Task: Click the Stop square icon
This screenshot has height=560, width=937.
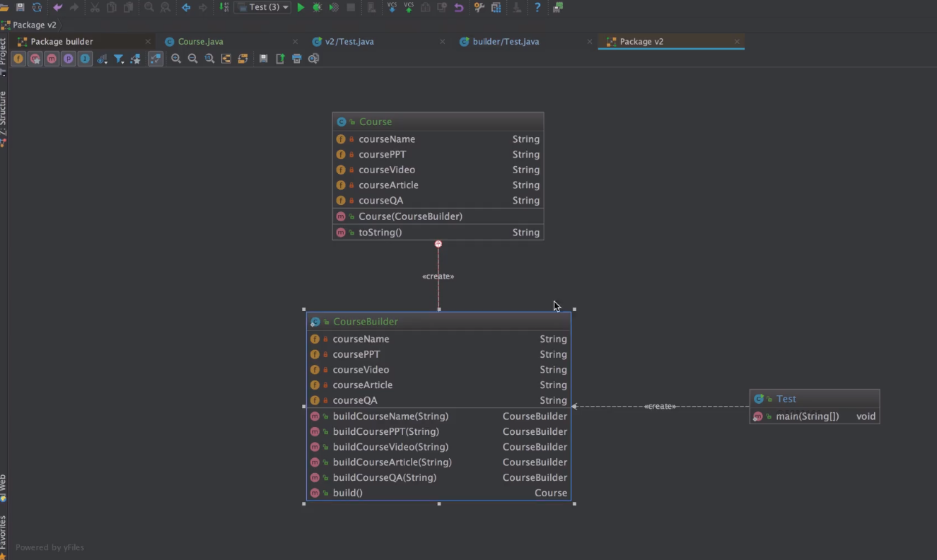Action: click(x=351, y=7)
